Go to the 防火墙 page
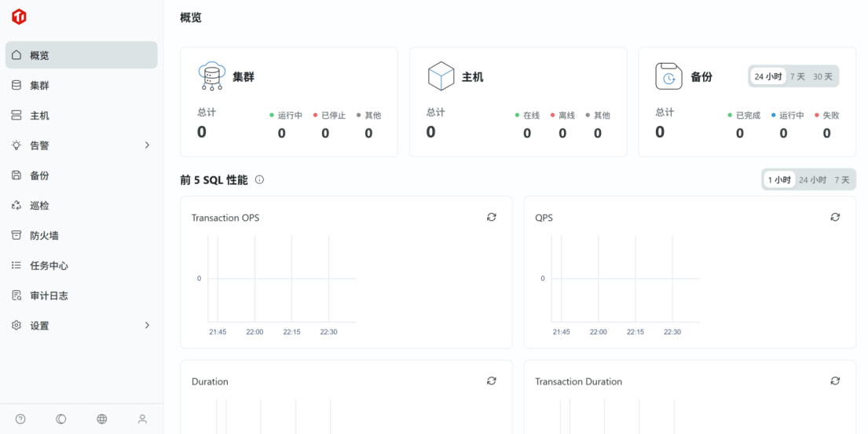Viewport: 868px width, 434px height. (44, 236)
